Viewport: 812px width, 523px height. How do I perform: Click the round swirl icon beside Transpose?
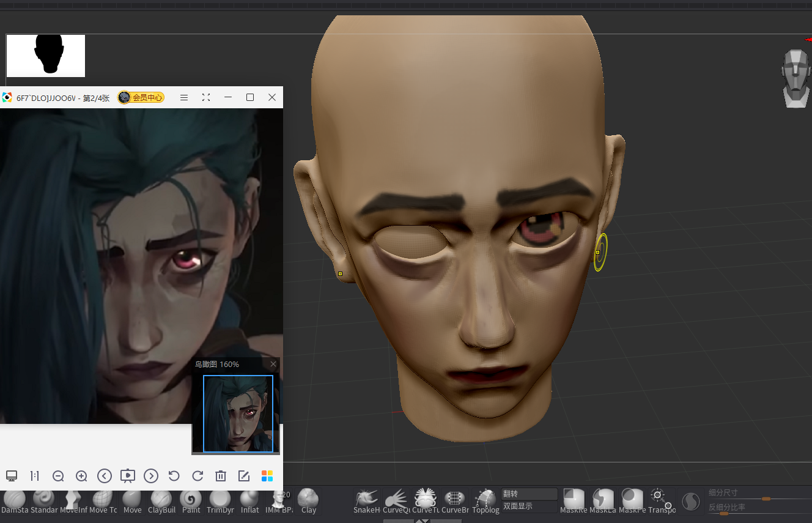click(691, 502)
